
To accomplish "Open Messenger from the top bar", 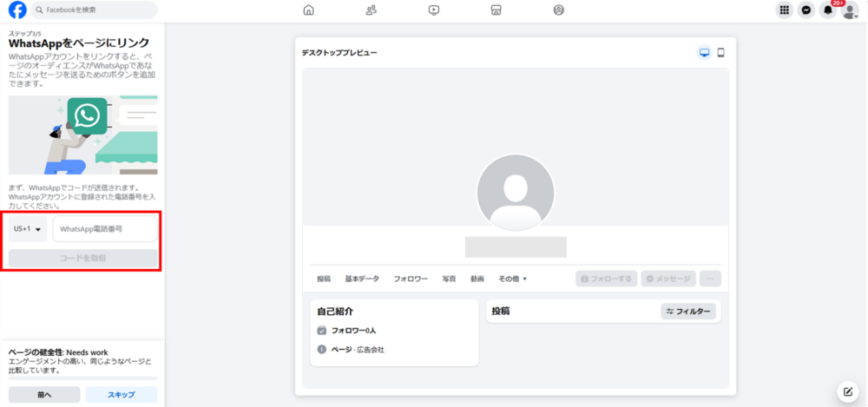I will pyautogui.click(x=806, y=10).
